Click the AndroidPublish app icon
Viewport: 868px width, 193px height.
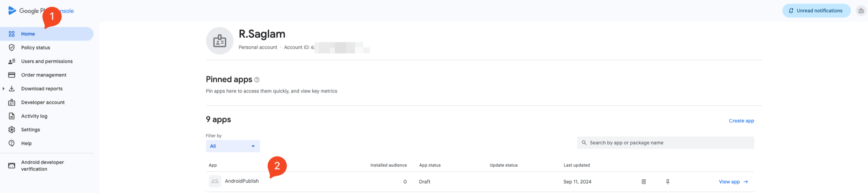215,182
